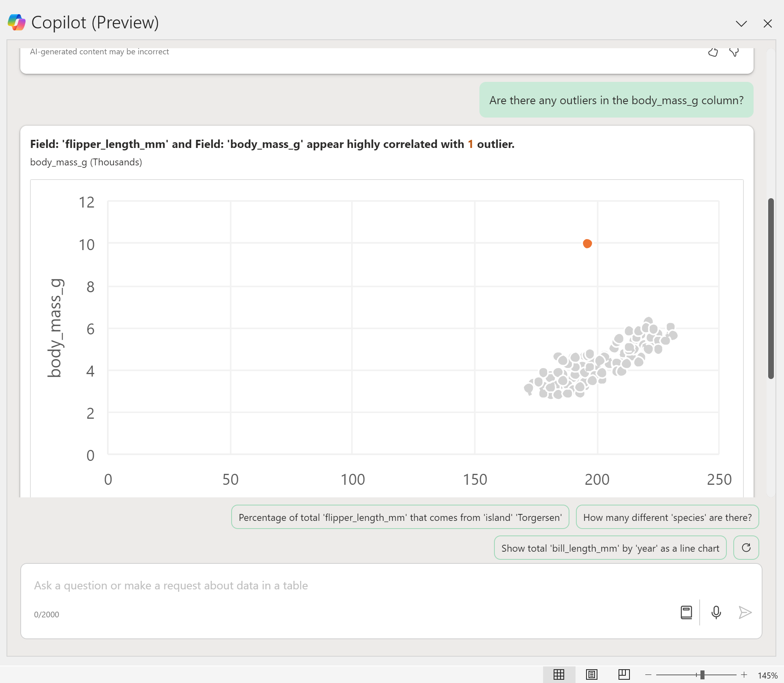
Task: Close the Copilot pane
Action: pyautogui.click(x=767, y=24)
